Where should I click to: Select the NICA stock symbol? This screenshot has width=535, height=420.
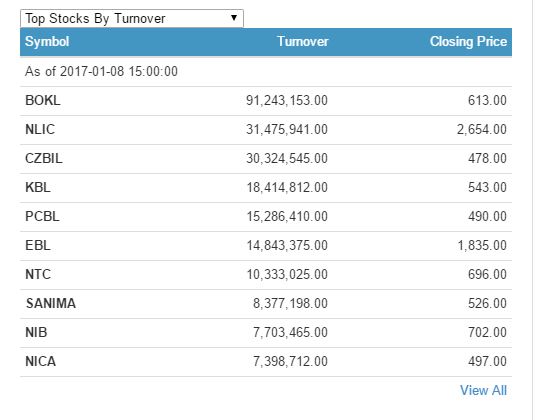pos(41,361)
